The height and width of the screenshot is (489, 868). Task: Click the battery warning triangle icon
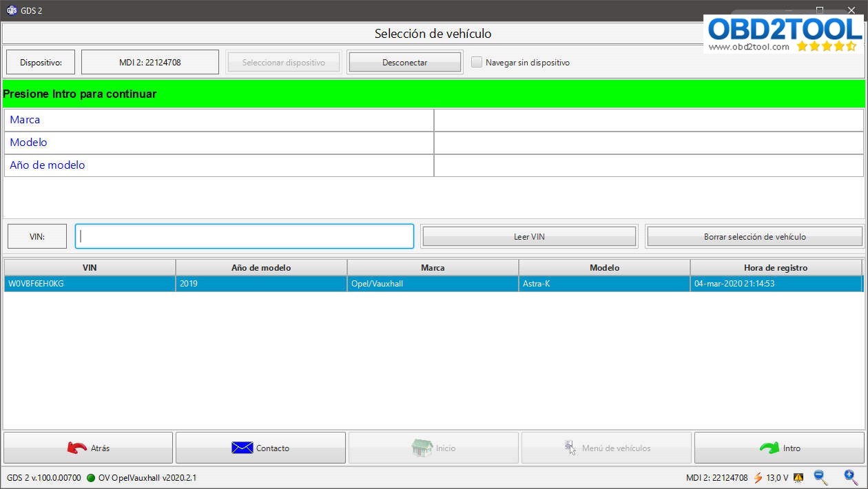(798, 477)
